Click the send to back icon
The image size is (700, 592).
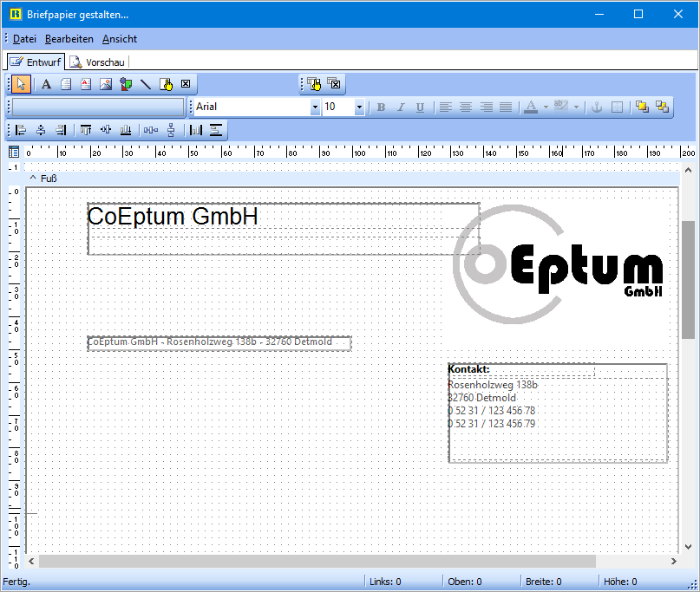662,107
